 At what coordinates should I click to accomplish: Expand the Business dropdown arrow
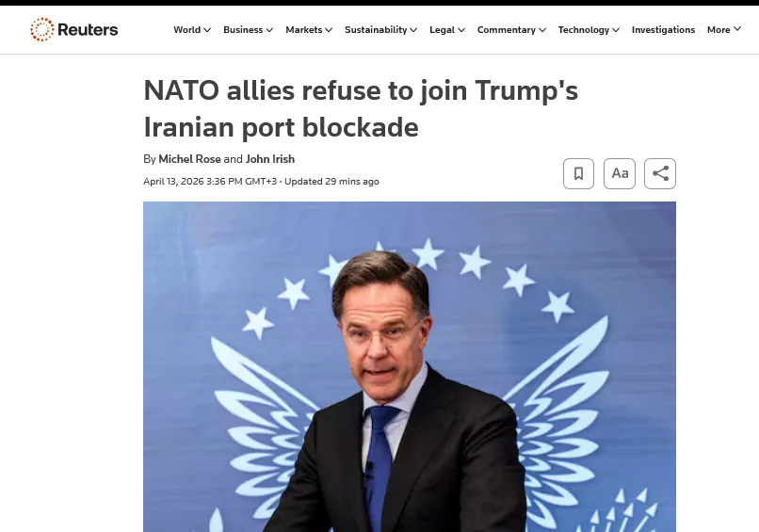pos(269,30)
